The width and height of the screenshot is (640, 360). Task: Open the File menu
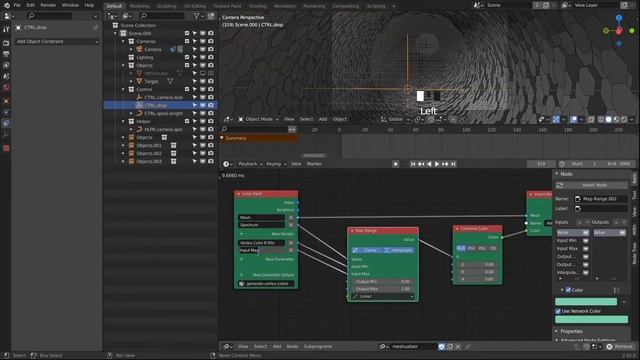(17, 5)
